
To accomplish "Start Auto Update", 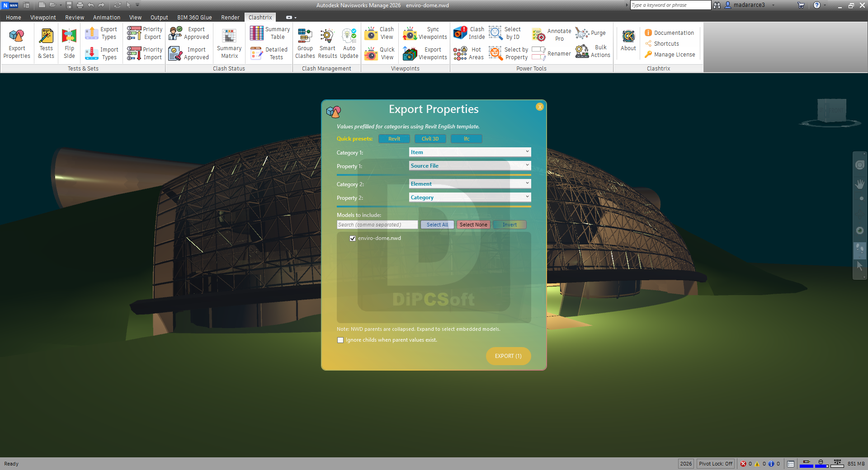I will pyautogui.click(x=349, y=43).
